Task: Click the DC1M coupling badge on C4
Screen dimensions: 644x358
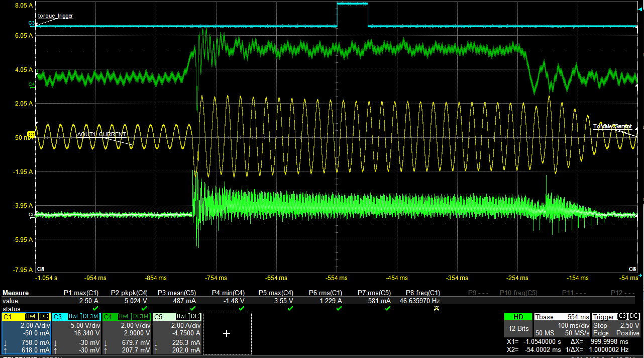Action: coord(142,317)
